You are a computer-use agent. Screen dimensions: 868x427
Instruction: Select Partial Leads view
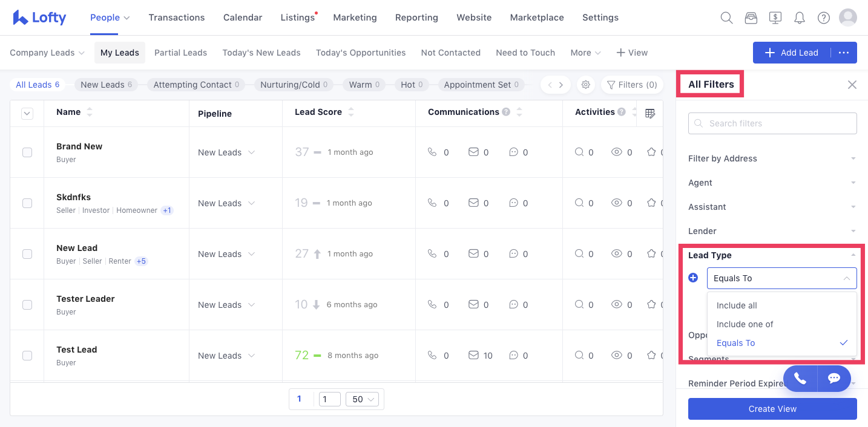click(180, 53)
